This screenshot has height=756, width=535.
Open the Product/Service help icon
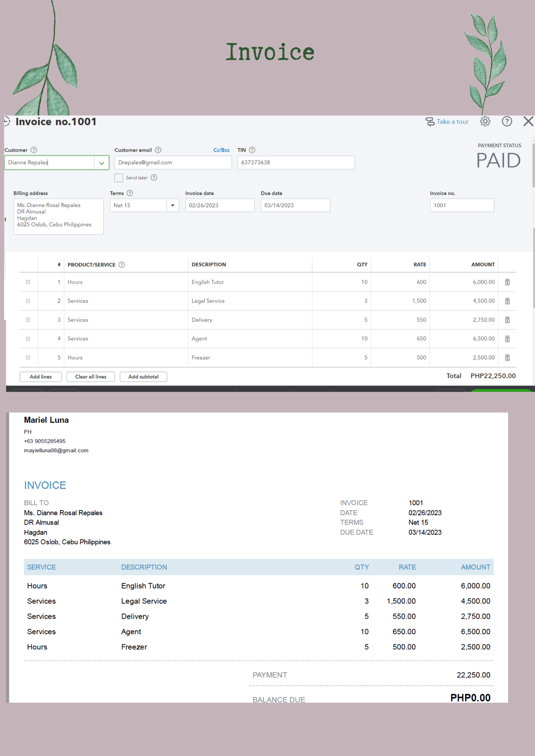tap(121, 265)
